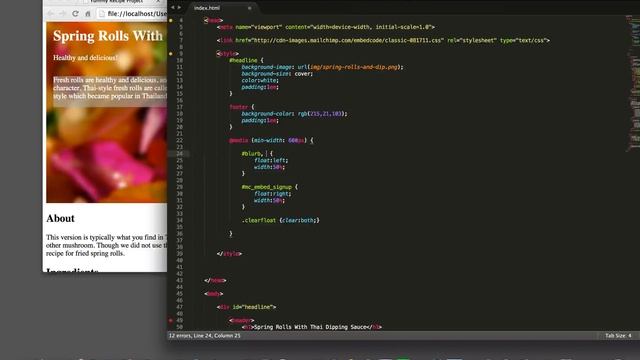The width and height of the screenshot is (640, 360).
Task: Click the 'This version is typically' paragraph
Action: pyautogui.click(x=107, y=245)
